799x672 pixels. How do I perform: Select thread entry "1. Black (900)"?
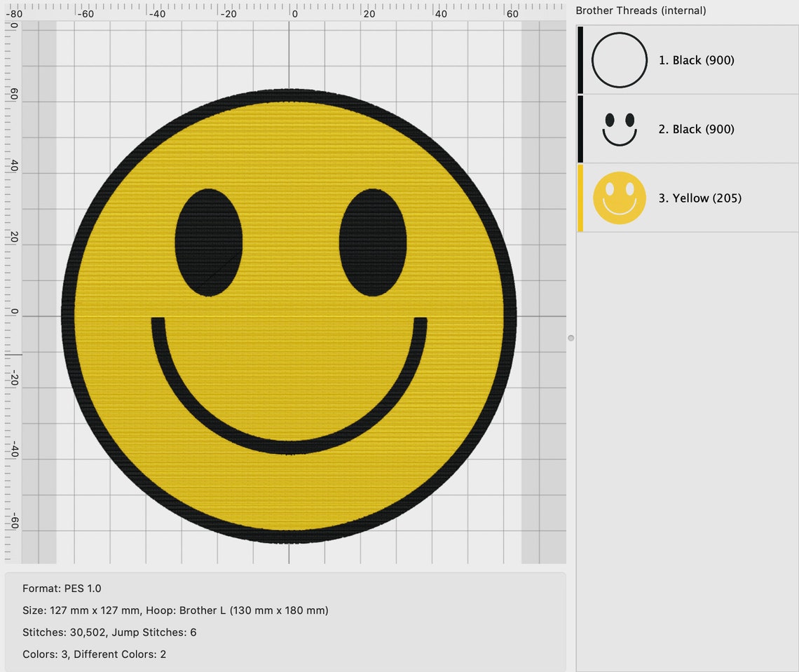[x=697, y=60]
